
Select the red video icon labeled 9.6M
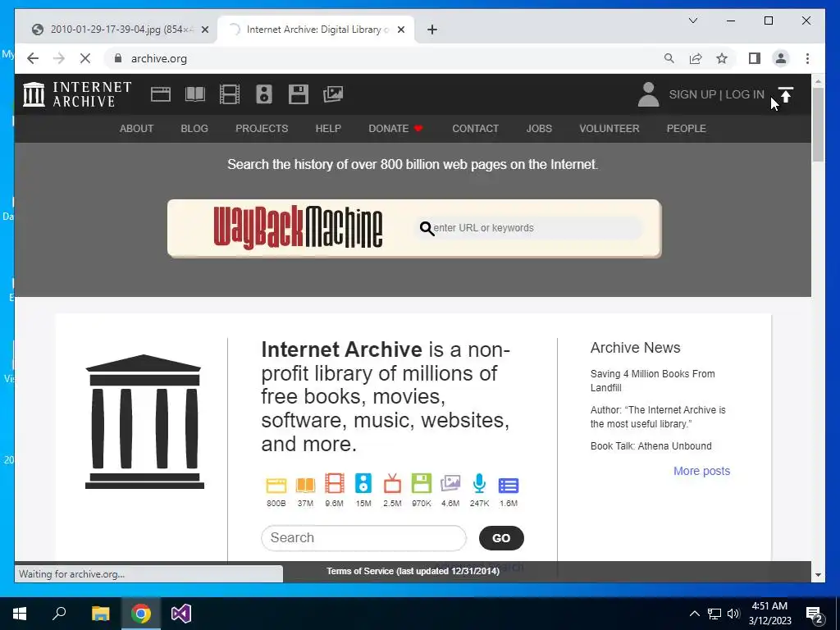[335, 483]
